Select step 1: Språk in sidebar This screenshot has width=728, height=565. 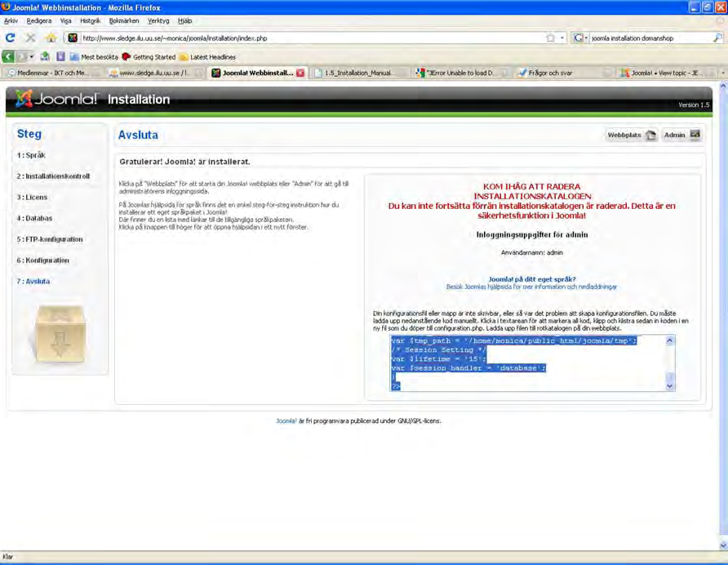(31, 155)
